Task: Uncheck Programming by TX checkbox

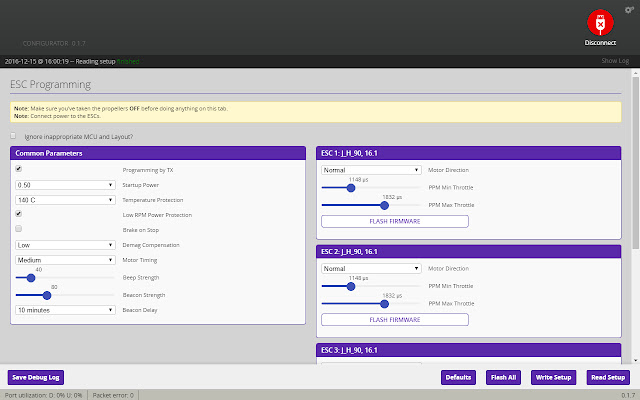Action: (18, 169)
